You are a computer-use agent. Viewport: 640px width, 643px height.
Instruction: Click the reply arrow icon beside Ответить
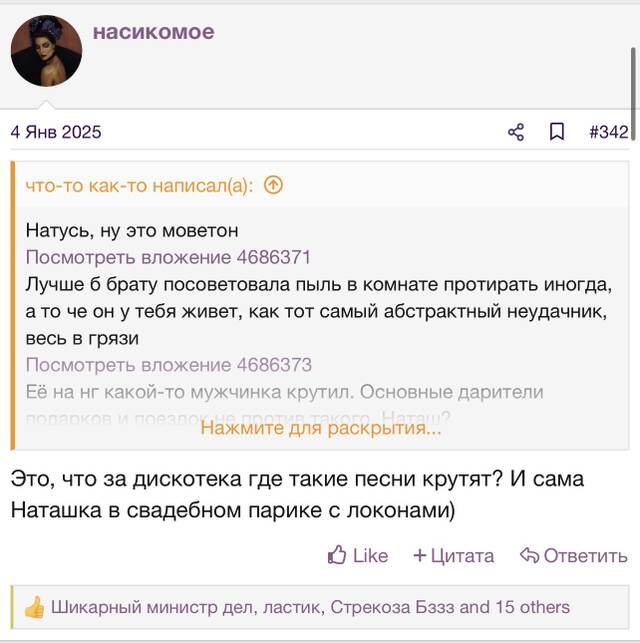tap(529, 555)
